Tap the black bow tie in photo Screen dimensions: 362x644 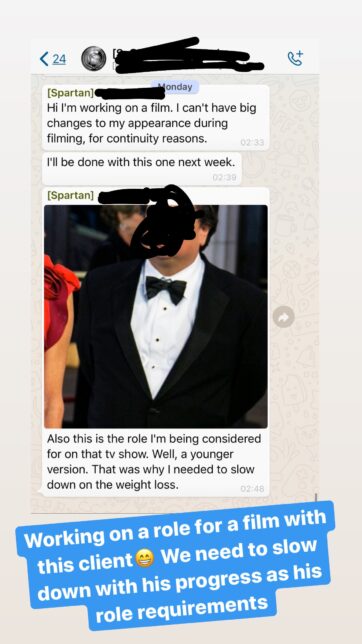pos(166,289)
